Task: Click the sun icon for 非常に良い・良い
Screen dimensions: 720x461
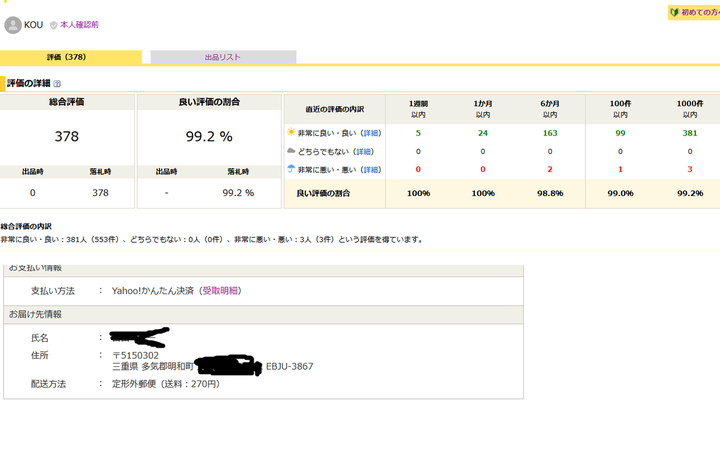Action: [291, 132]
